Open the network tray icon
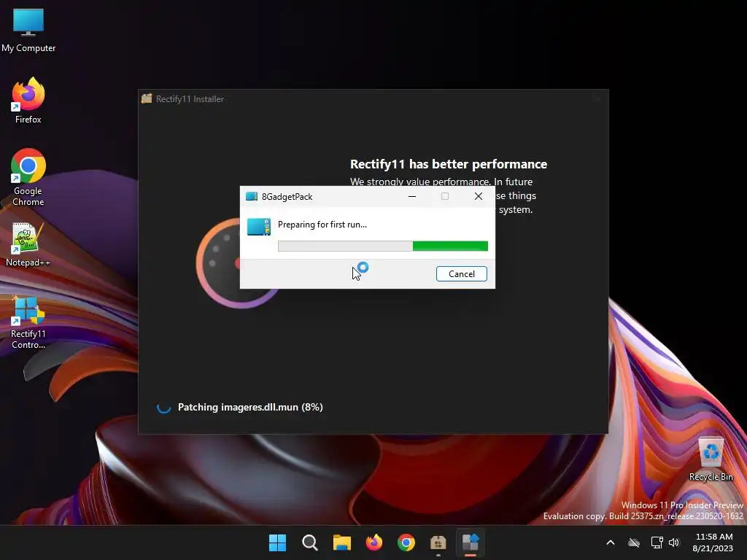 point(657,542)
